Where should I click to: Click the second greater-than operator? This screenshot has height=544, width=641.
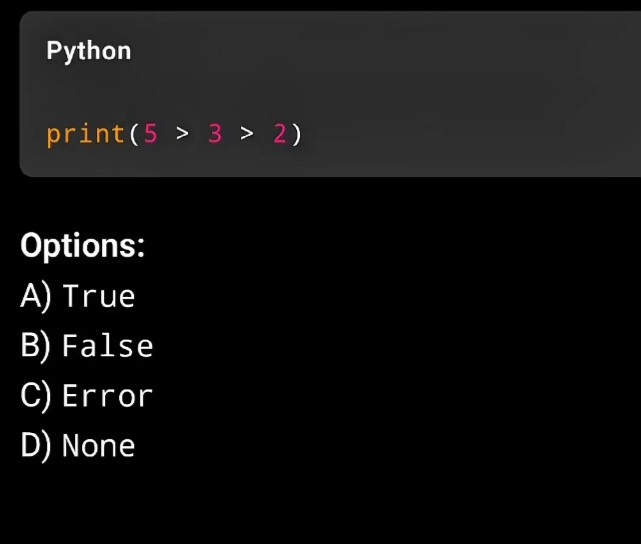click(x=247, y=134)
